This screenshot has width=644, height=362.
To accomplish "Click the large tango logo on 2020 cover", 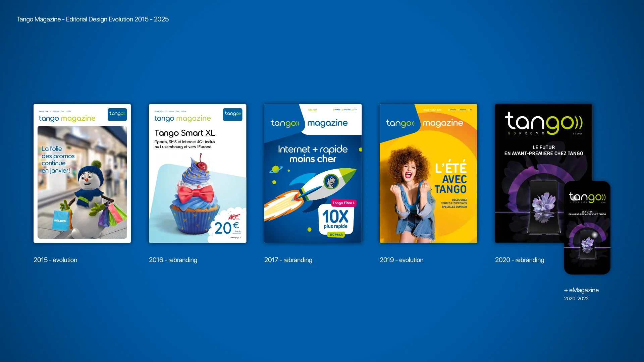I will (544, 123).
